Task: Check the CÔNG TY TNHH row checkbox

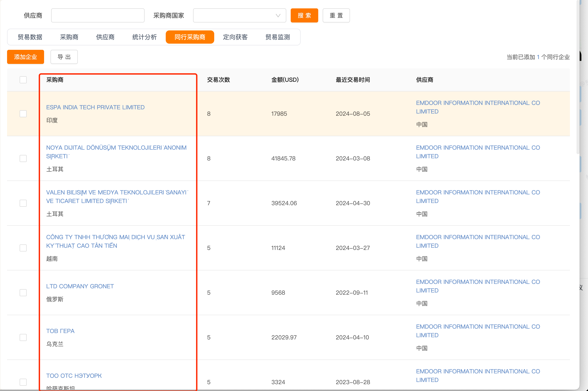Action: (23, 248)
